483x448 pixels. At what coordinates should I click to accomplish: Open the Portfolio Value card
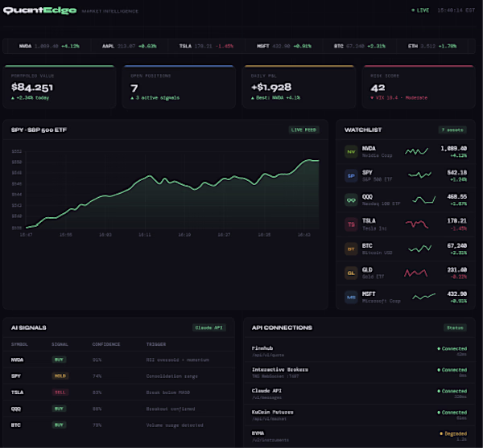pos(60,87)
